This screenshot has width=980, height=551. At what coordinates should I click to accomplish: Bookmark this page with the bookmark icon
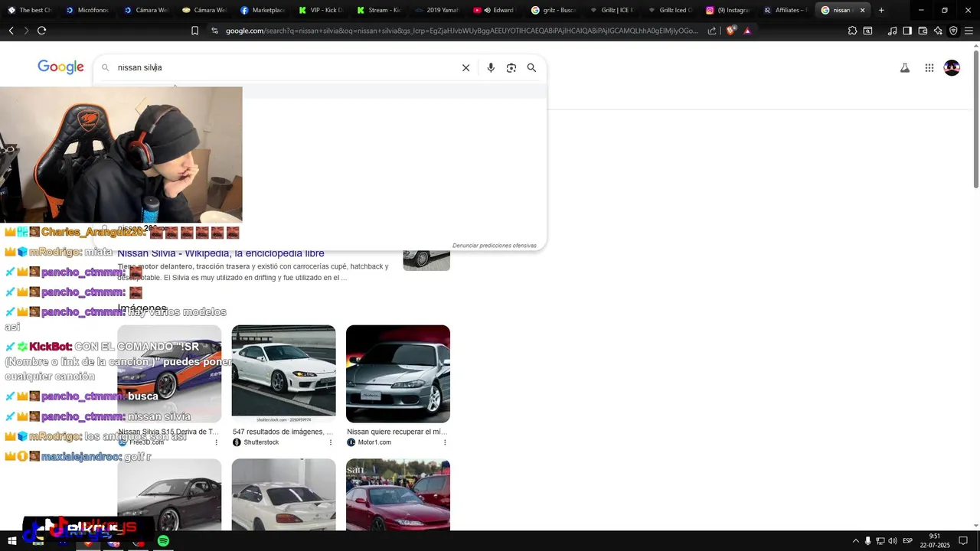[194, 31]
